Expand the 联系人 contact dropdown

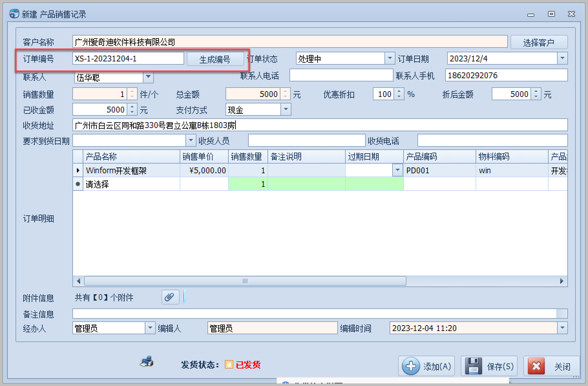pos(148,77)
